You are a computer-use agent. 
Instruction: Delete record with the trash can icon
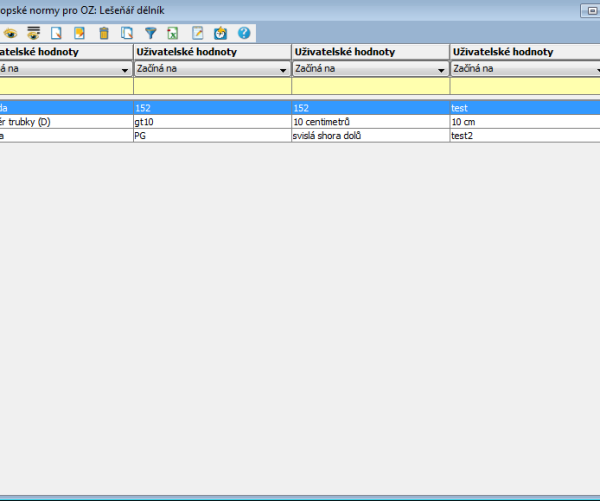[104, 33]
